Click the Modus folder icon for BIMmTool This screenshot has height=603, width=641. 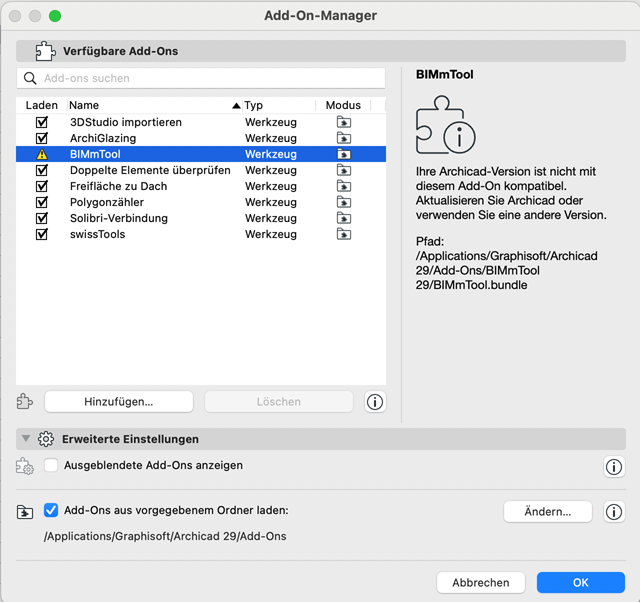[x=344, y=154]
